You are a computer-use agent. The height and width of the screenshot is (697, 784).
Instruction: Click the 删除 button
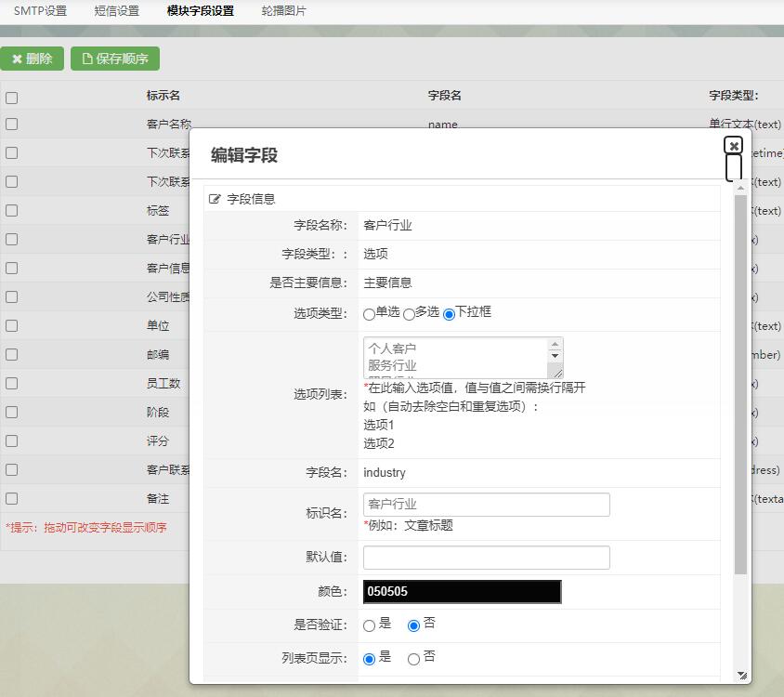point(32,59)
